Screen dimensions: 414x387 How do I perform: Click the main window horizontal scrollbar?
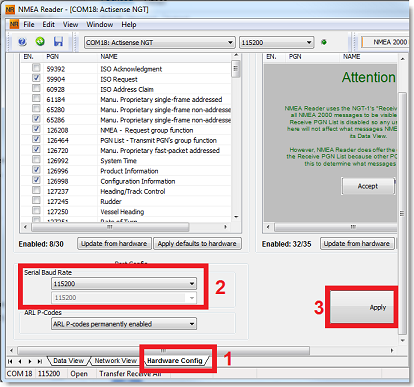point(163,351)
